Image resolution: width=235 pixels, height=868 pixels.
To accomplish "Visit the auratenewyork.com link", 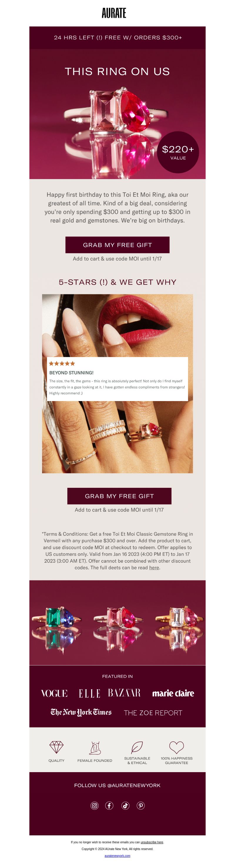I will point(117,856).
